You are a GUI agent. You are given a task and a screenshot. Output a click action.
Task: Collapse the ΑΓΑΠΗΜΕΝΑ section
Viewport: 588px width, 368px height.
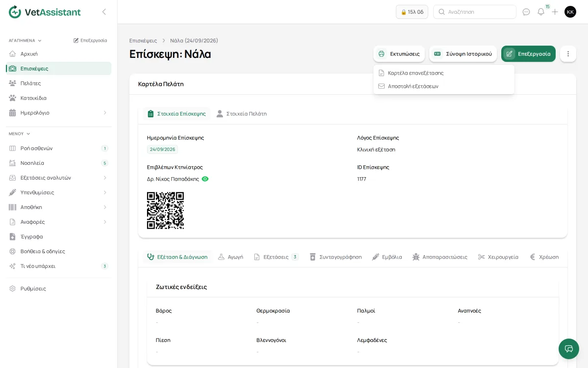25,41
